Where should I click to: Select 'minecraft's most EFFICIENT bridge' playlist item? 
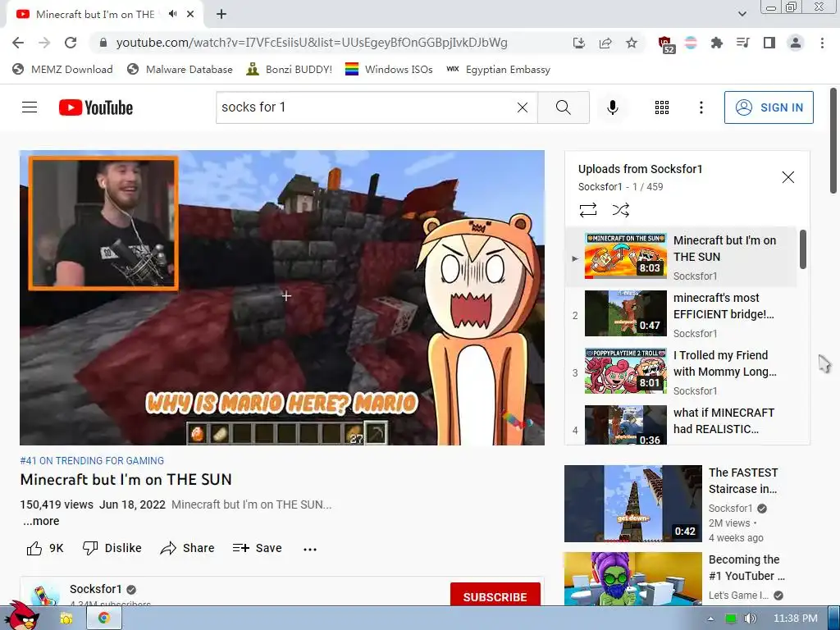(x=680, y=315)
